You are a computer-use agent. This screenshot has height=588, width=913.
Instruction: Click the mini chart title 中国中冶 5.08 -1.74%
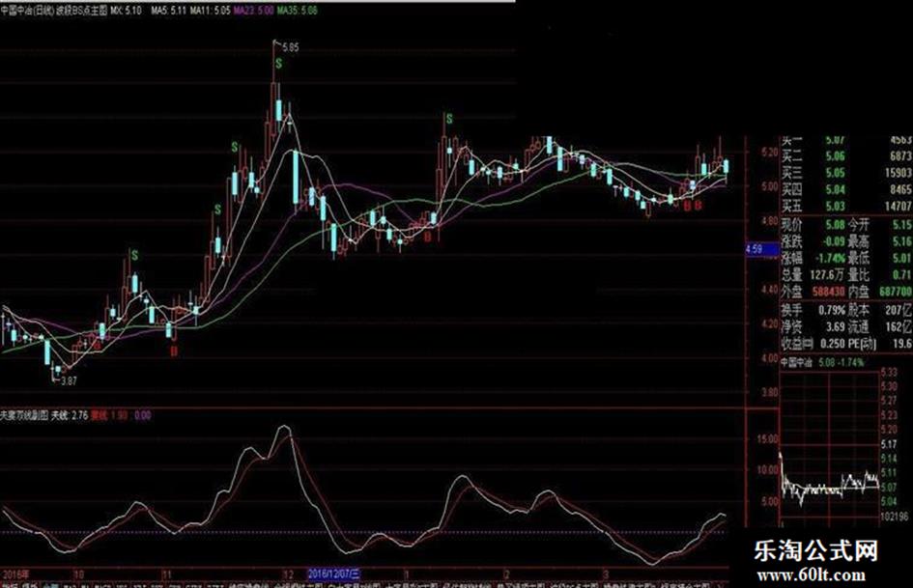(822, 363)
